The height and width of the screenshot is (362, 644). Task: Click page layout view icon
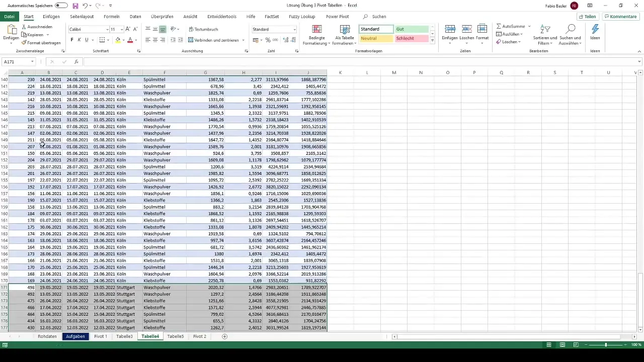pyautogui.click(x=562, y=345)
